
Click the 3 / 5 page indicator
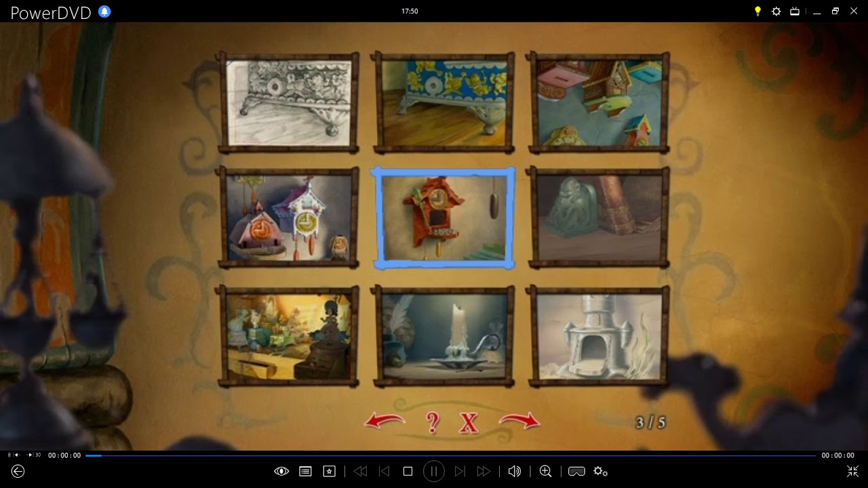point(650,422)
